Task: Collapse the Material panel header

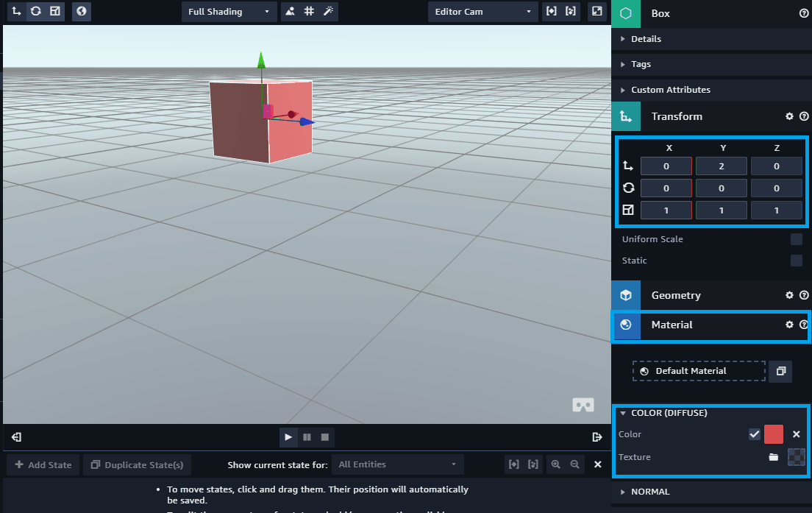Action: [x=672, y=325]
